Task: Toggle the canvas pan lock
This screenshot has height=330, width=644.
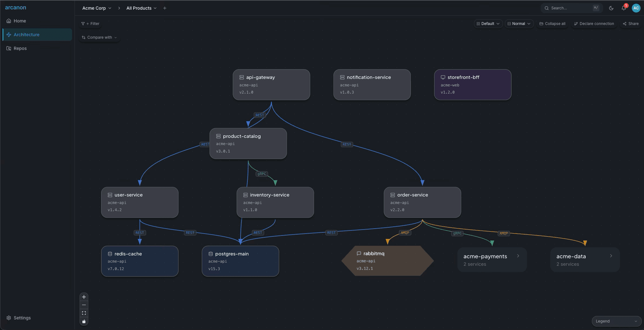Action: (x=84, y=321)
